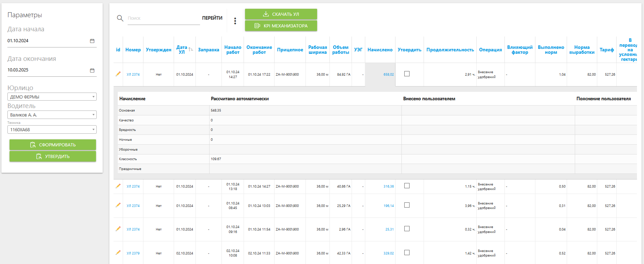
Task: Click the СКАЧАТЬ УЛ download button
Action: [x=281, y=14]
